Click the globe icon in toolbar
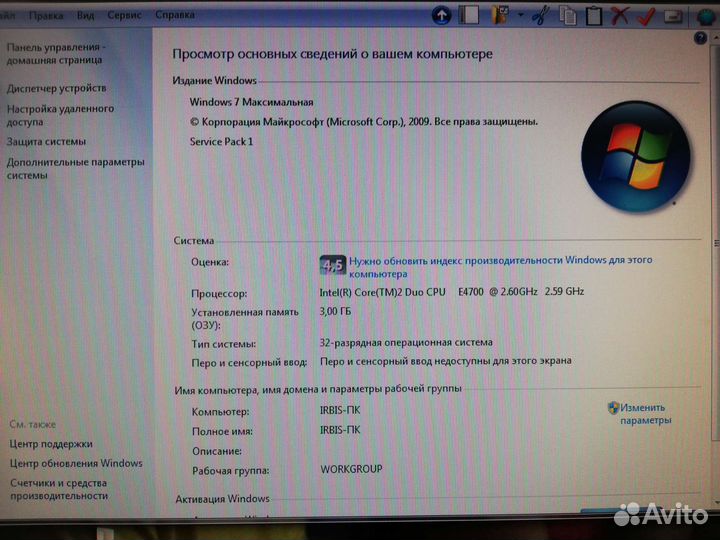The height and width of the screenshot is (540, 720). (x=706, y=17)
